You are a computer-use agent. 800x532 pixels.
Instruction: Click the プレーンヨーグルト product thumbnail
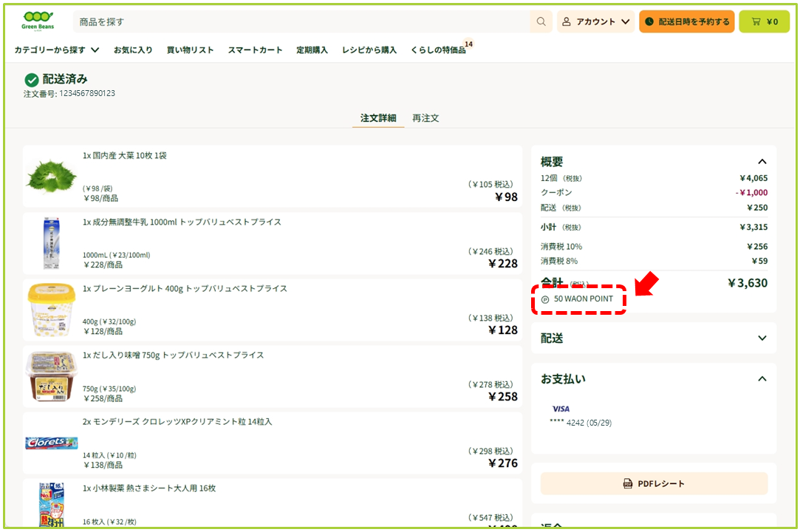(x=51, y=310)
